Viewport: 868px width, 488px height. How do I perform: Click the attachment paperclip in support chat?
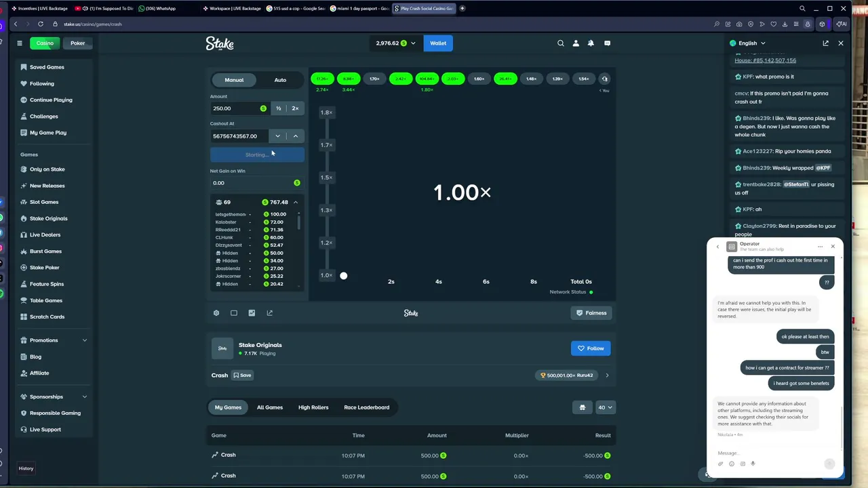click(721, 464)
